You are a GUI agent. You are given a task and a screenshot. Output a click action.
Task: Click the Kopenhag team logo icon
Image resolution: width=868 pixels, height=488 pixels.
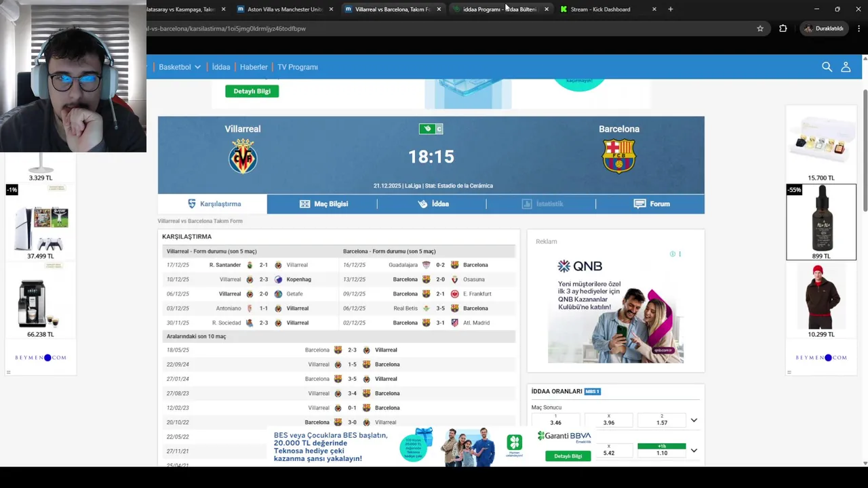point(278,279)
